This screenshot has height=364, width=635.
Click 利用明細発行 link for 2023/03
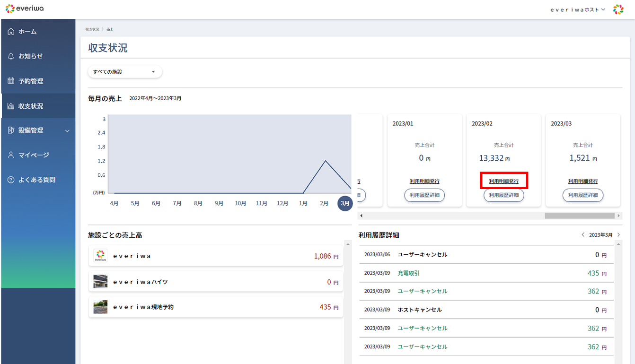(x=583, y=182)
